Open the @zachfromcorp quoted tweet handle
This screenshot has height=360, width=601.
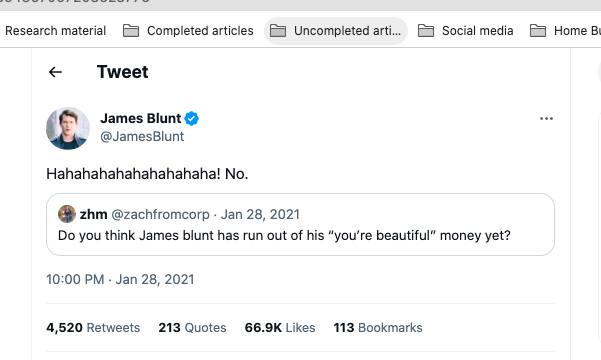point(160,214)
